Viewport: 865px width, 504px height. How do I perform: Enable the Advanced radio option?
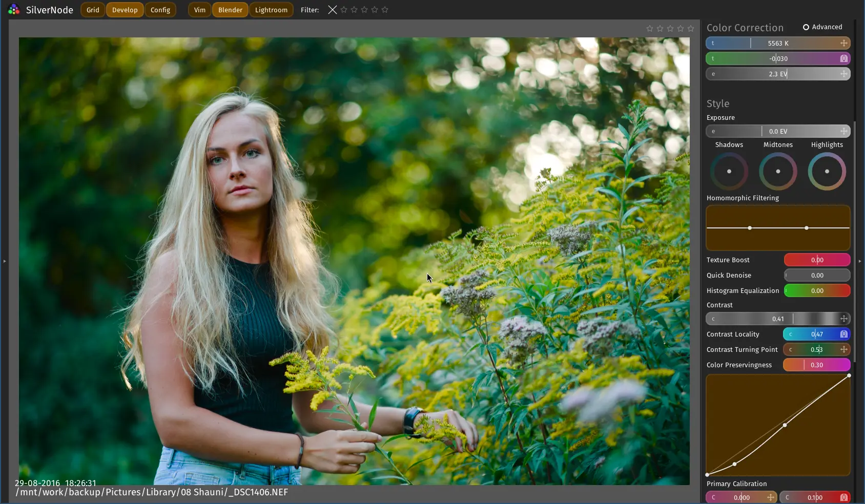point(806,27)
